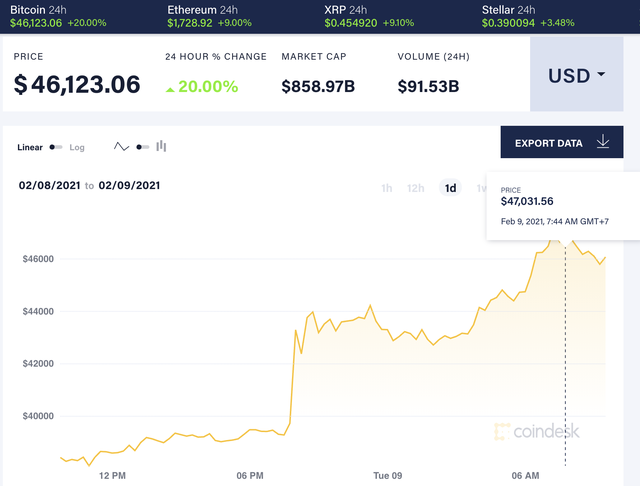The image size is (640, 486).
Task: Click the $42000 y-axis label
Action: pos(38,364)
